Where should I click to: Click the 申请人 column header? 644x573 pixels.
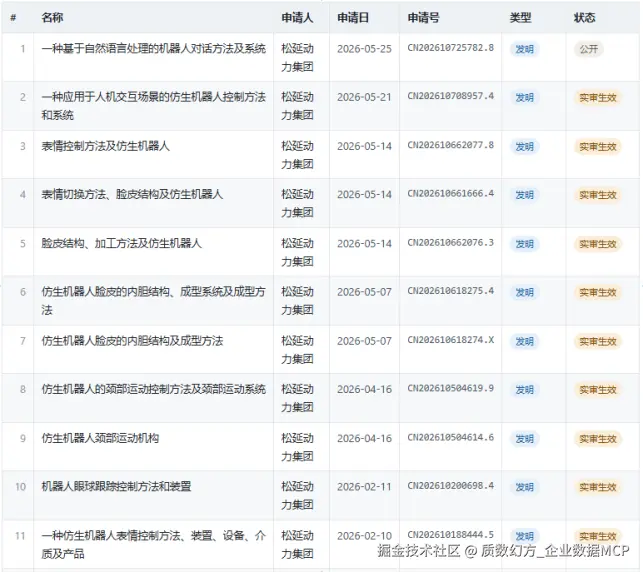tap(297, 18)
